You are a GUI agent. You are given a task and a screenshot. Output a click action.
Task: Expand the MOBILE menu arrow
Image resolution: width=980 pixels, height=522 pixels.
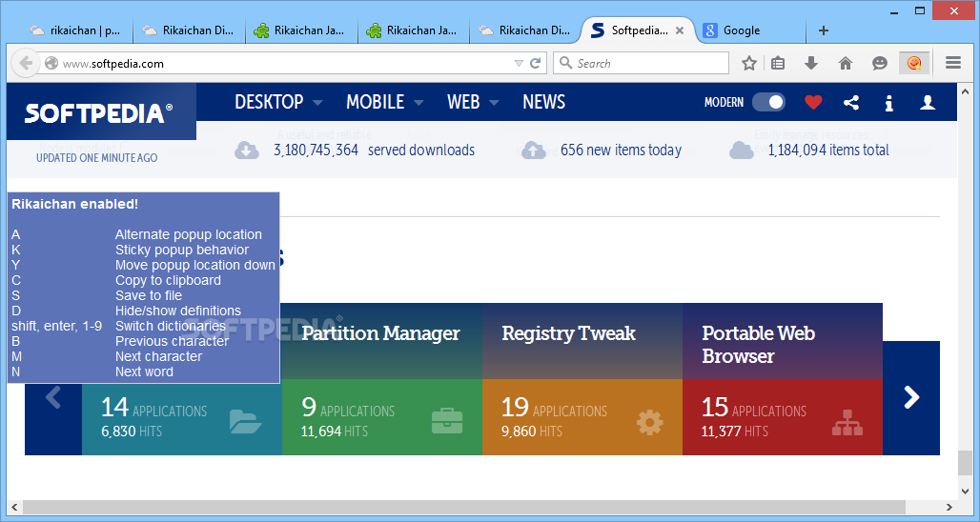[419, 103]
